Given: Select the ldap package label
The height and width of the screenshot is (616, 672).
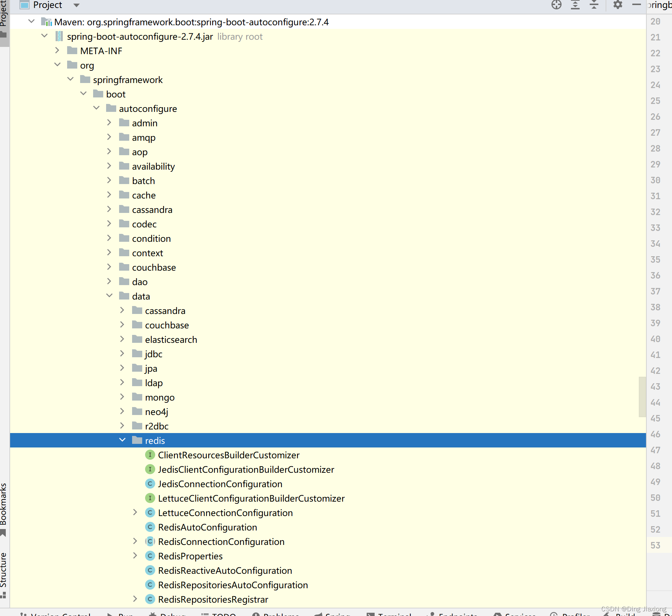Looking at the screenshot, I should tap(154, 383).
